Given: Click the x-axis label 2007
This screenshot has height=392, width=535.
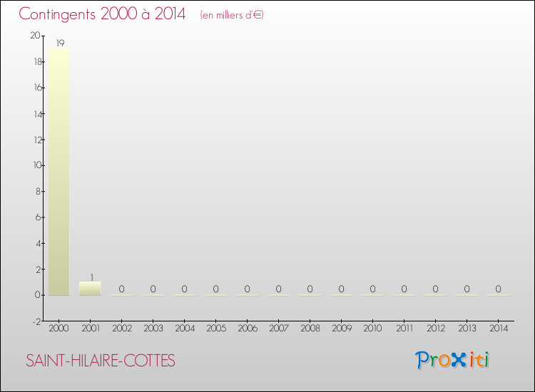Looking at the screenshot, I should point(279,329).
